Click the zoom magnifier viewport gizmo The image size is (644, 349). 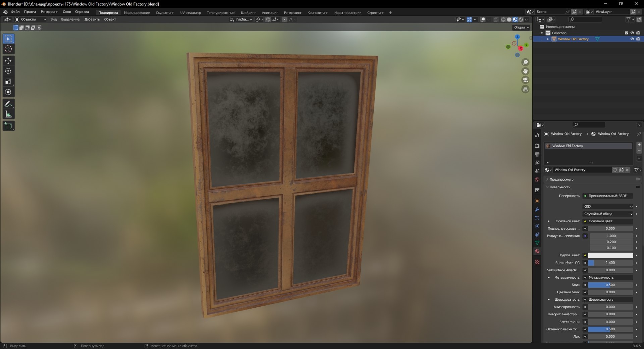click(x=525, y=62)
